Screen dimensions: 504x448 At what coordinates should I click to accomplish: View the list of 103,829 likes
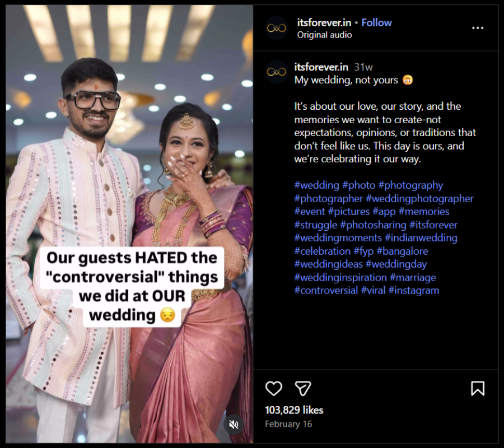[x=294, y=410]
